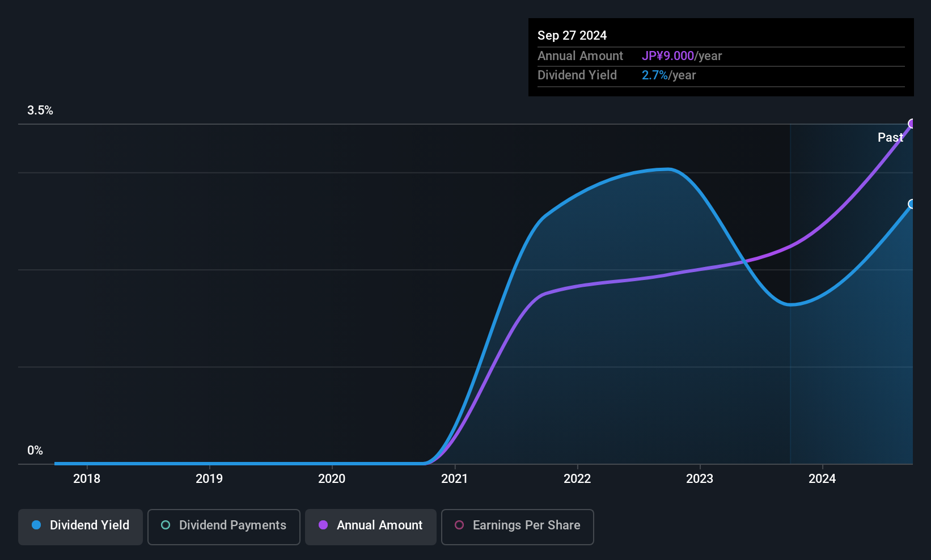Toggle the Dividend Yield legend button
The height and width of the screenshot is (560, 931).
81,527
